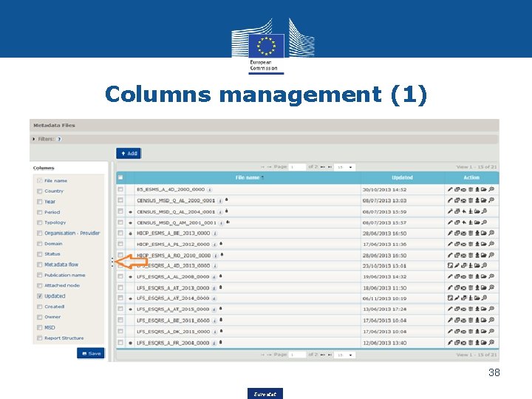Click folder icon in LFS_ESQRS_A_AL_2008 row
This screenshot has height=399, width=532.
(x=483, y=276)
